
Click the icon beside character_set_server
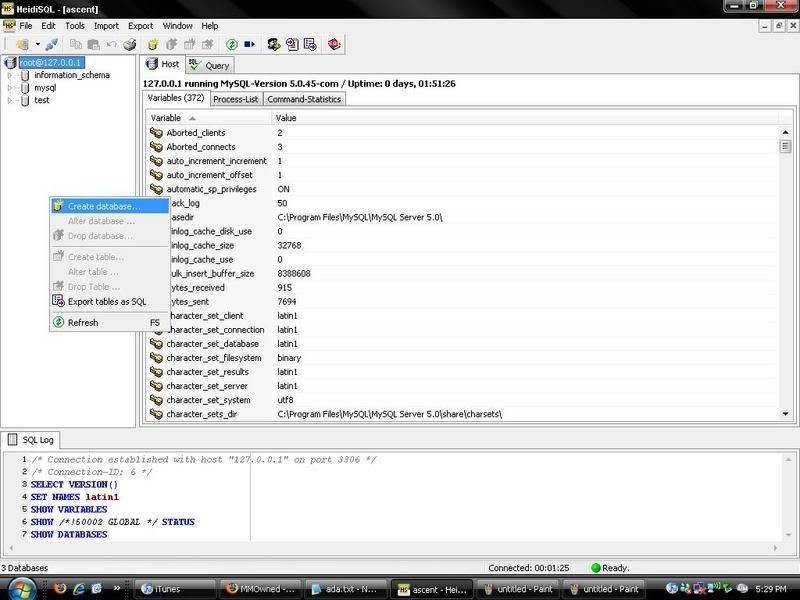click(156, 386)
